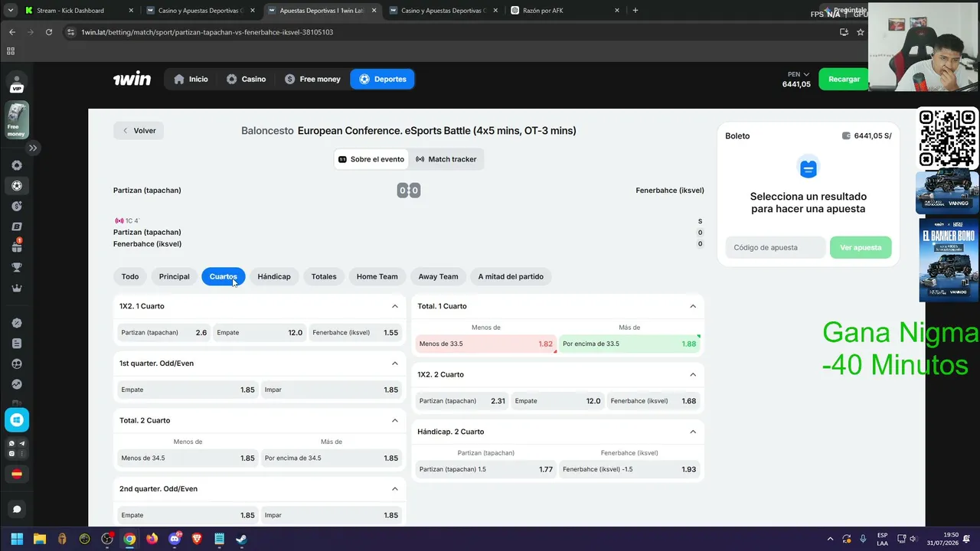The image size is (980, 551).
Task: Bet Partizan (tapachan) 2.6 in 1 Cuarto
Action: point(164,333)
